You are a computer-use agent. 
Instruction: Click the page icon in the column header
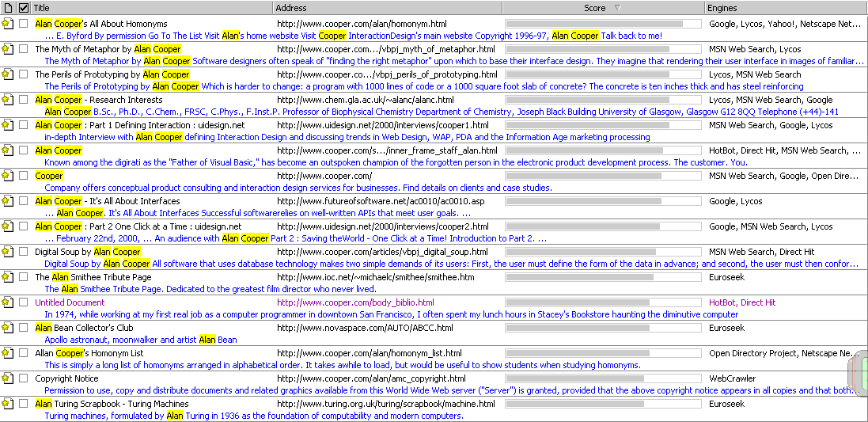7,8
